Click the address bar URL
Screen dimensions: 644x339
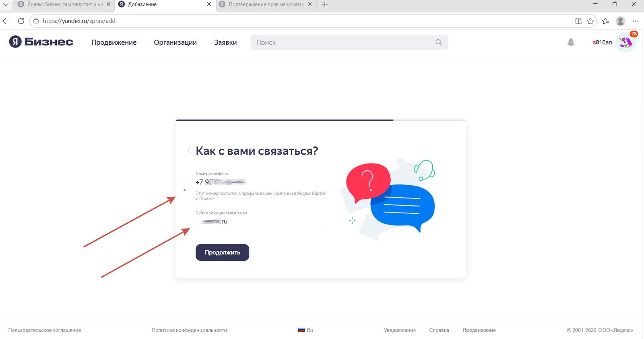click(x=79, y=21)
